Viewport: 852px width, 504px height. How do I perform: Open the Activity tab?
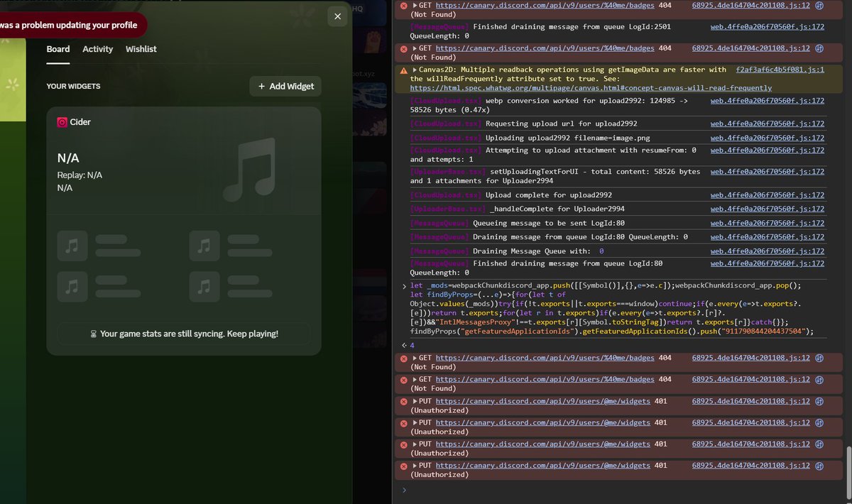(x=97, y=49)
